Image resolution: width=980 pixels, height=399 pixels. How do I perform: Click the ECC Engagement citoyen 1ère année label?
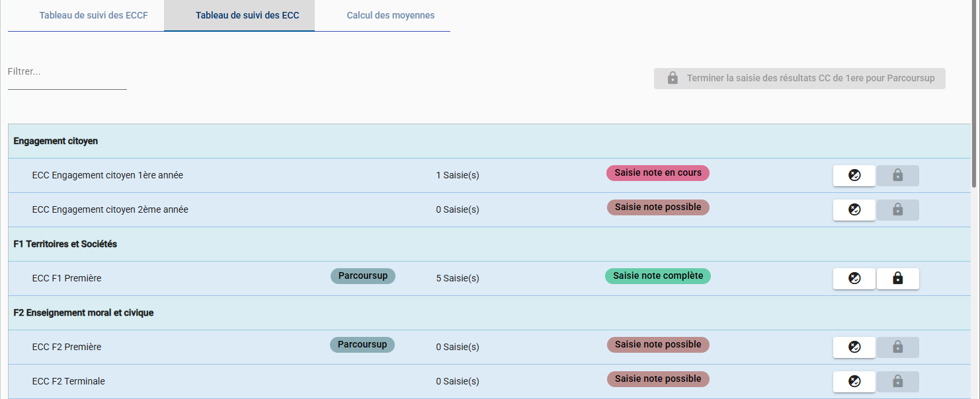(108, 176)
